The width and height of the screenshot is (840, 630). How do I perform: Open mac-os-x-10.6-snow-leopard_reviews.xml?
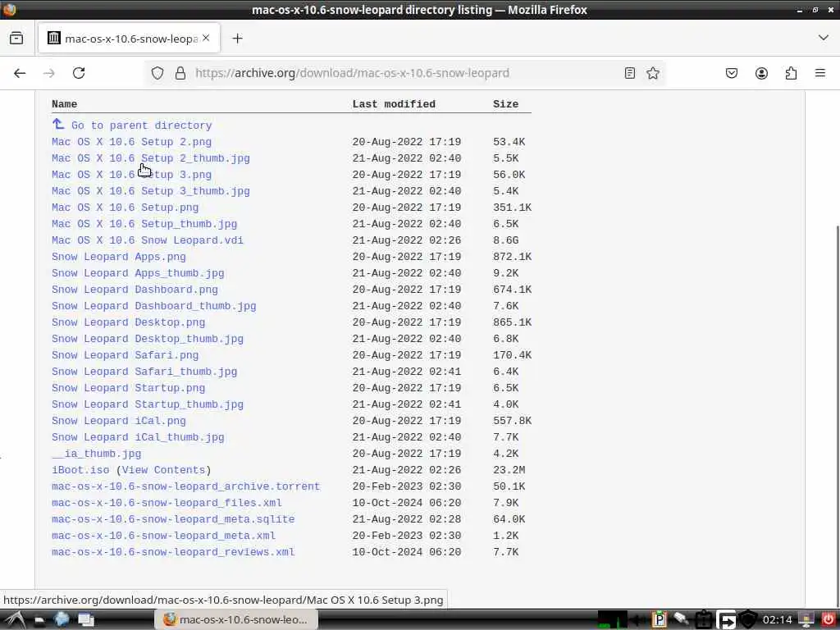coord(173,552)
